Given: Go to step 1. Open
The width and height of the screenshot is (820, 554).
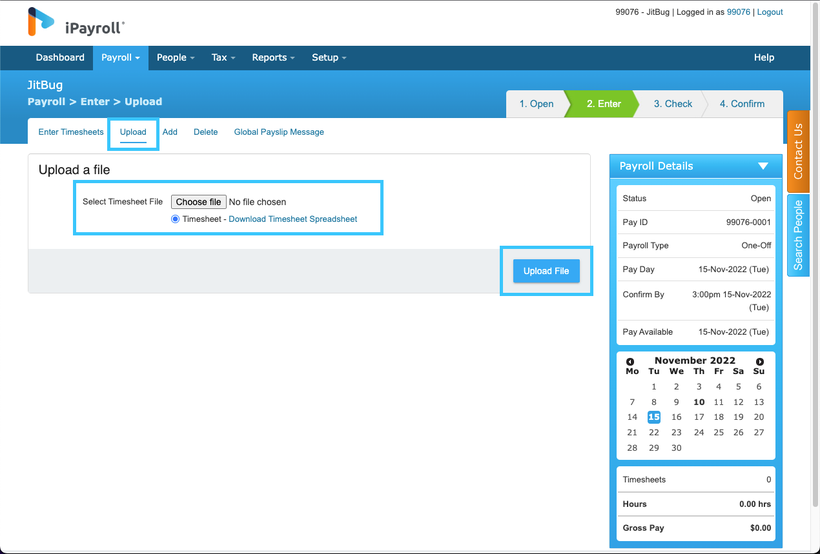Looking at the screenshot, I should [536, 104].
